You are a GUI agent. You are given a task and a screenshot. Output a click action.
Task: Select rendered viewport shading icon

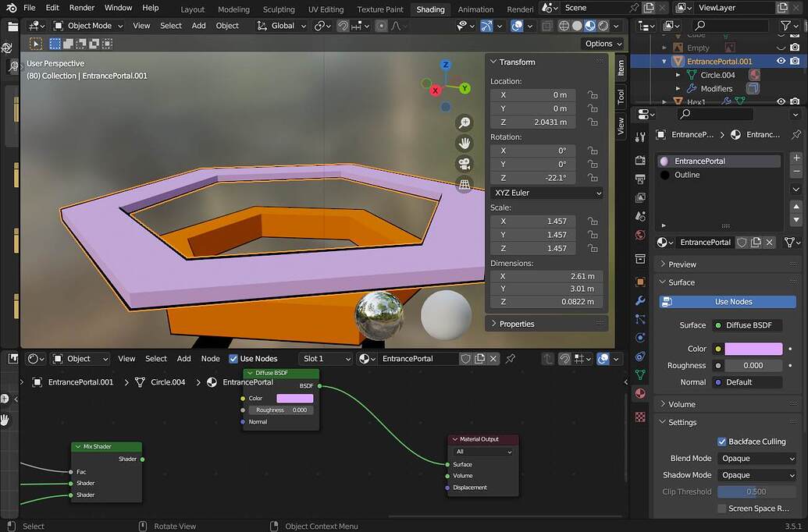pos(603,25)
